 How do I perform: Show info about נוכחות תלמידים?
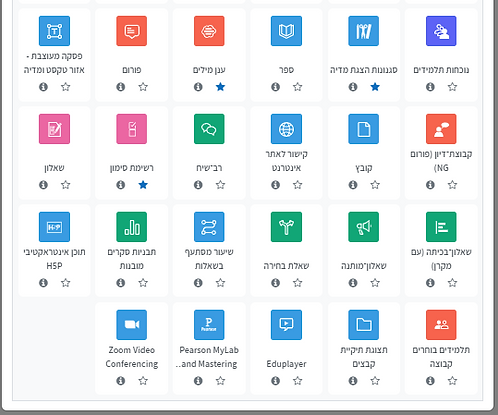click(x=430, y=87)
